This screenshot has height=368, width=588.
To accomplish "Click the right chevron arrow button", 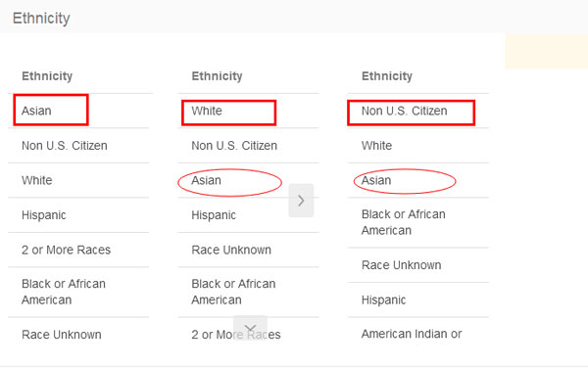I will click(x=301, y=201).
